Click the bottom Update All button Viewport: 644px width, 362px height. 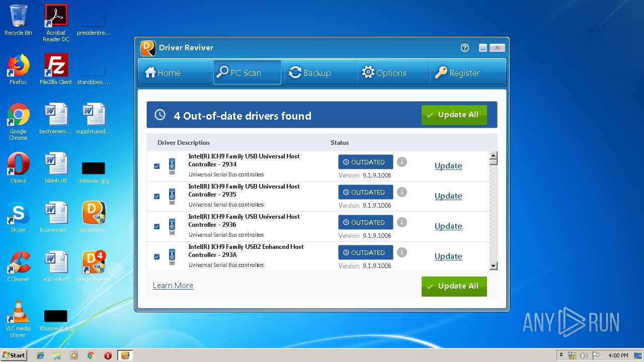tap(454, 287)
